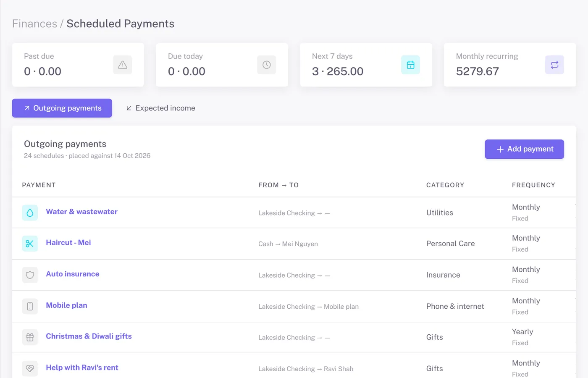Click the CATEGORY column header
The width and height of the screenshot is (588, 378).
445,185
